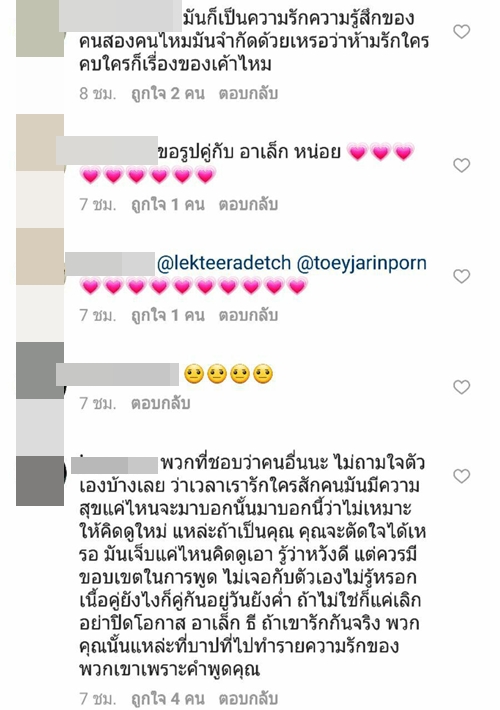500x710 pixels.
Task: Open the @toeyjarinporn profile mention
Action: click(x=361, y=263)
